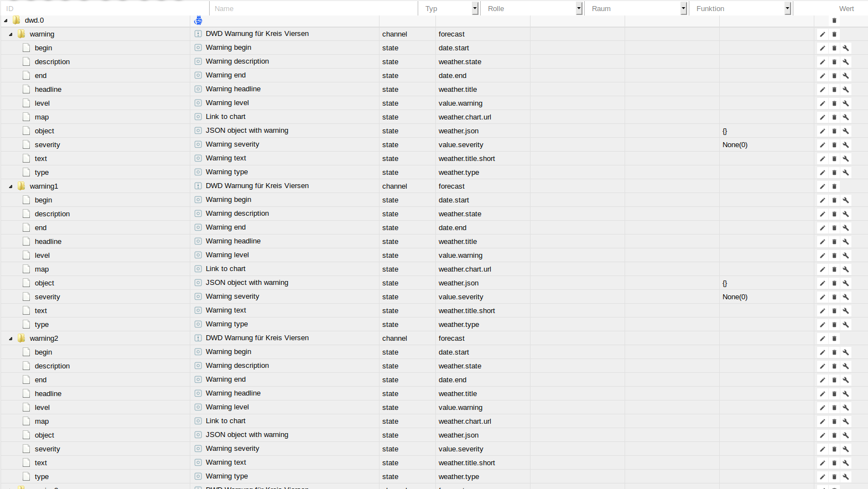Delete the warning2 channel object
Viewport: 868px width, 489px height.
[x=834, y=339]
